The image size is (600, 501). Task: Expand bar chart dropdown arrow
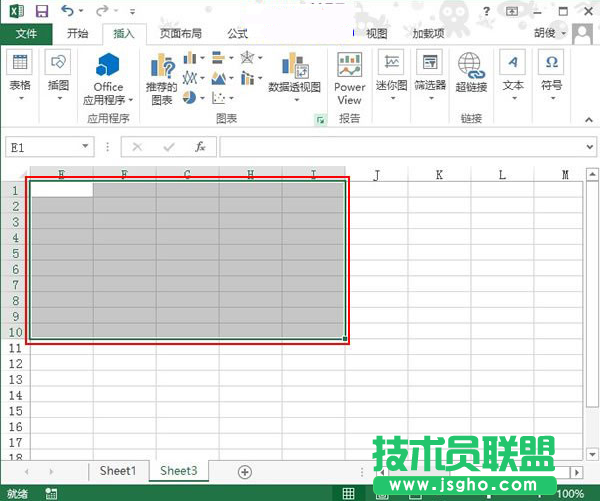(231, 58)
